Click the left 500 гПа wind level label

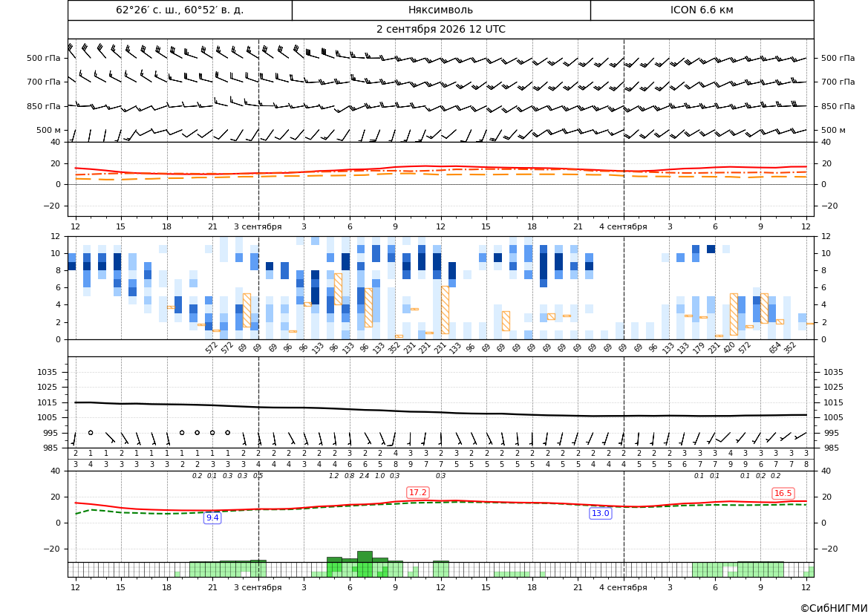[43, 58]
